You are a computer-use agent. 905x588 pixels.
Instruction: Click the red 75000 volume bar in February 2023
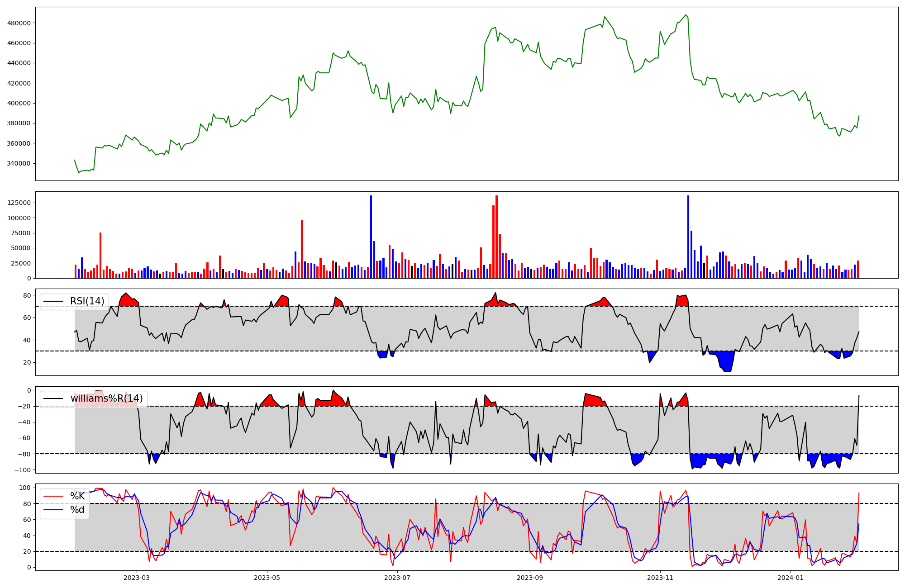(x=100, y=256)
